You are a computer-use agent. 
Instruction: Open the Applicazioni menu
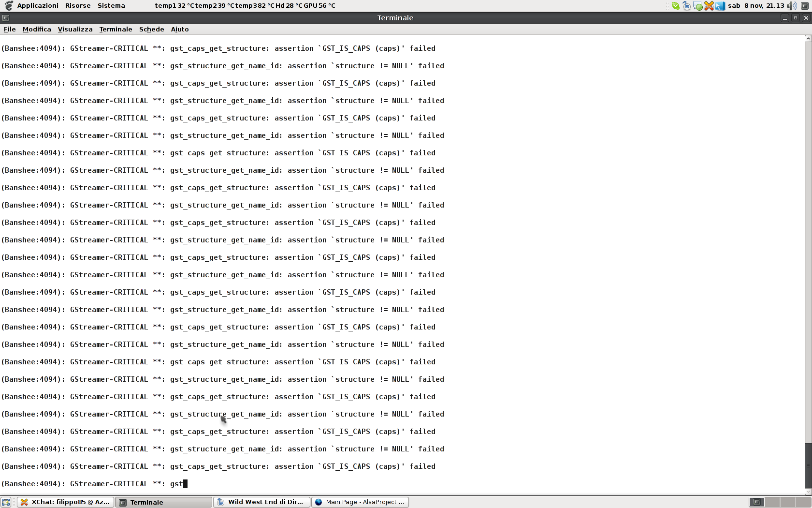tap(38, 6)
